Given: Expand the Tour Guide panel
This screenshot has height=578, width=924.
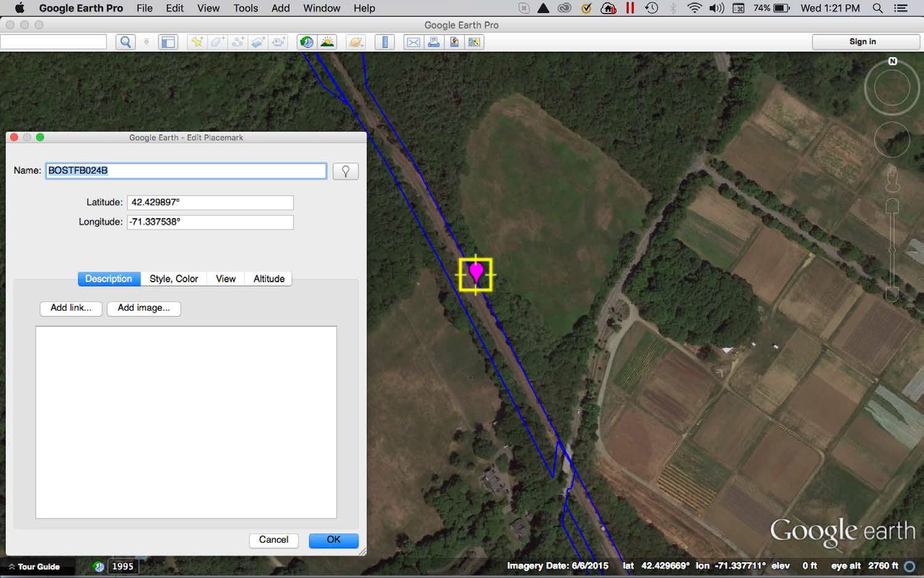Looking at the screenshot, I should (x=34, y=566).
